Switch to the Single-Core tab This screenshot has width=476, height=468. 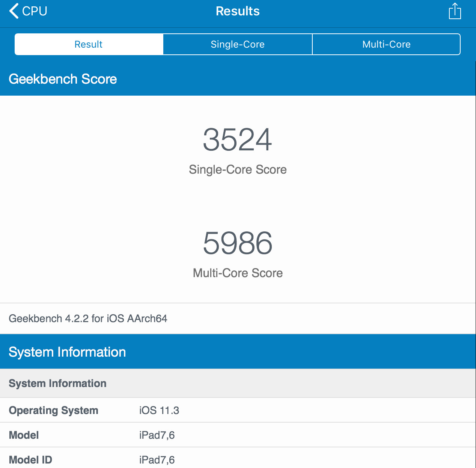pos(237,44)
